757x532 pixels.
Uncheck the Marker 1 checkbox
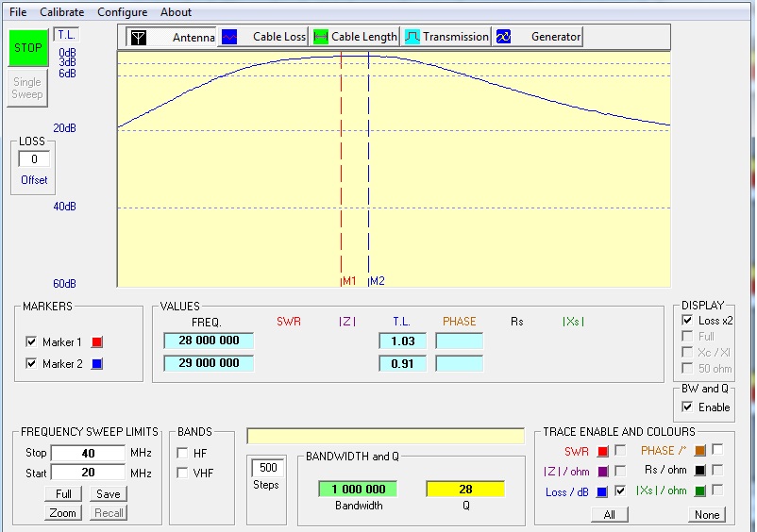click(31, 342)
